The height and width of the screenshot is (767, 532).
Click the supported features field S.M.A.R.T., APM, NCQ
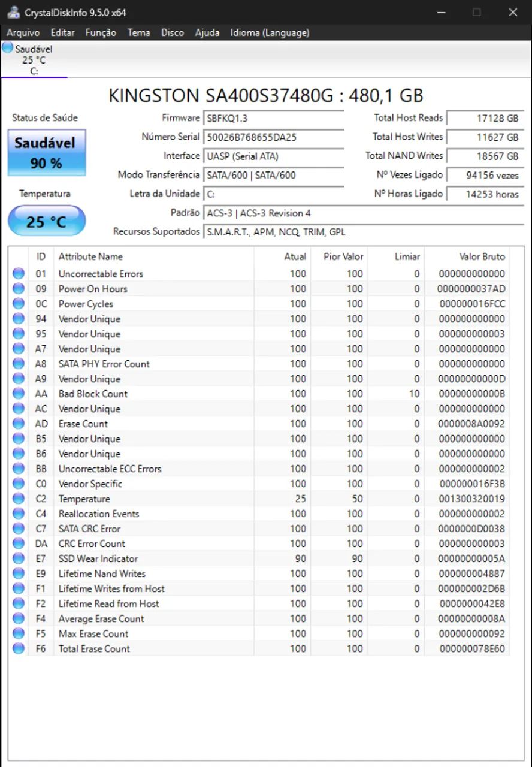[x=364, y=232]
